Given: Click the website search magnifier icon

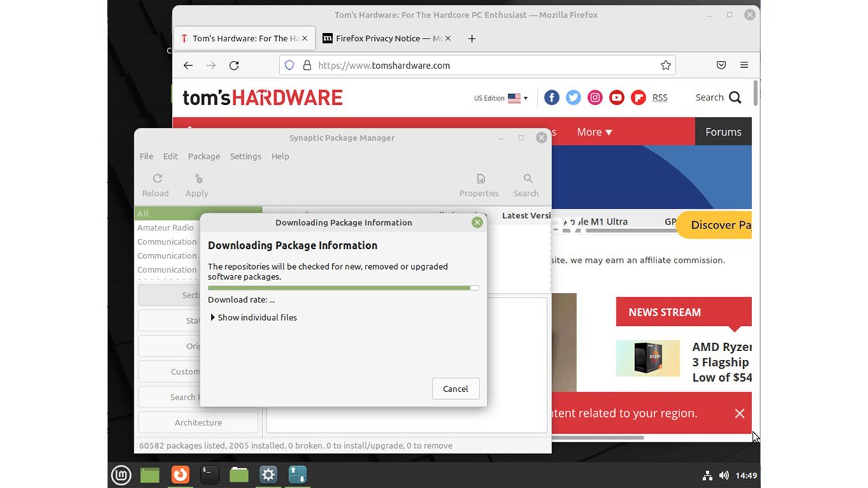Looking at the screenshot, I should 735,98.
